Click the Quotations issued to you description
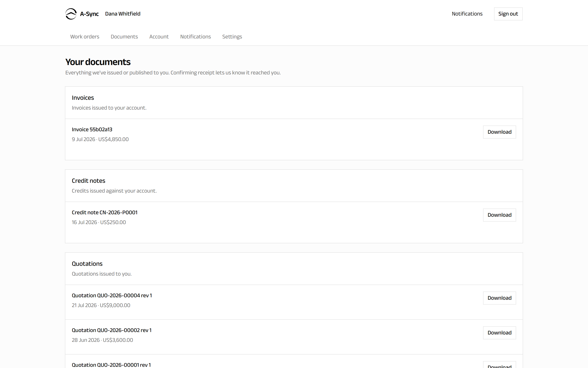 101,274
